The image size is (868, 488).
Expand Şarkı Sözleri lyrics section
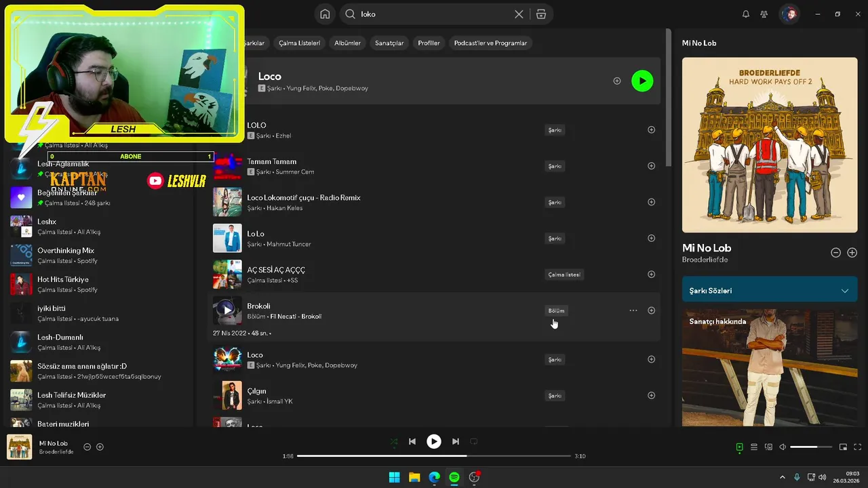click(x=770, y=291)
